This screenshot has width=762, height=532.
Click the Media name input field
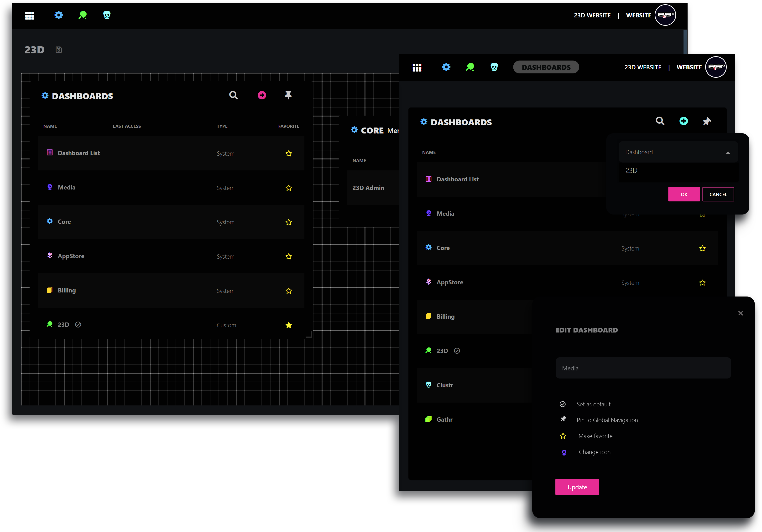tap(643, 368)
